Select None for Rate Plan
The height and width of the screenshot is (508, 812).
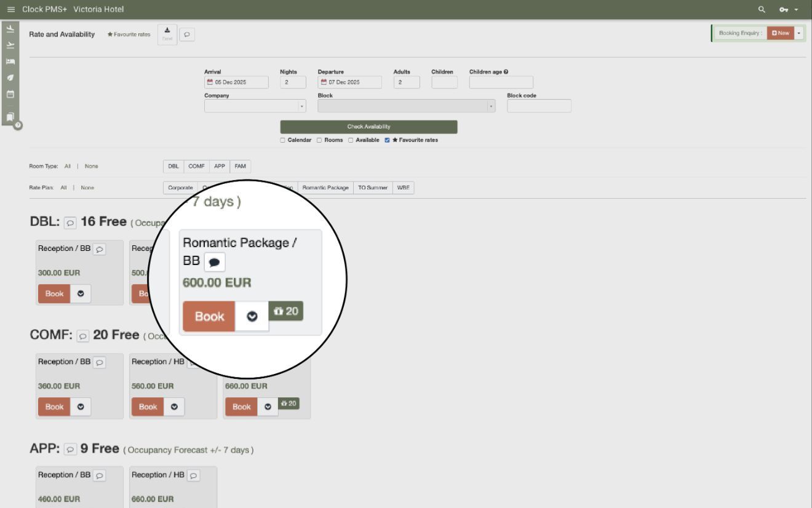pyautogui.click(x=87, y=188)
